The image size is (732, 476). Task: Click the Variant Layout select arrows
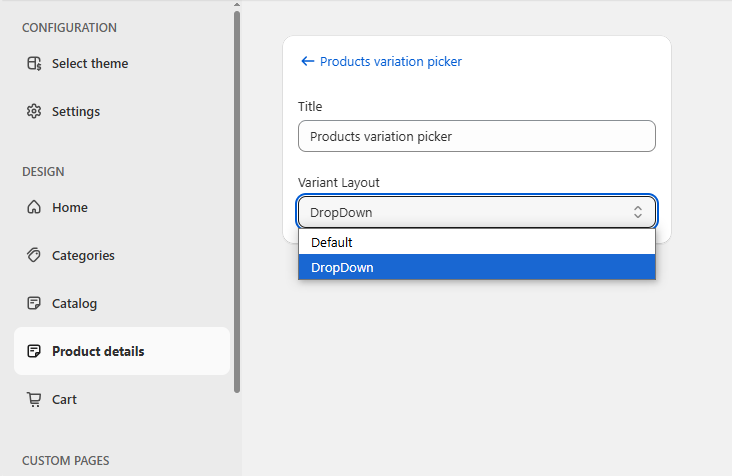pos(638,212)
